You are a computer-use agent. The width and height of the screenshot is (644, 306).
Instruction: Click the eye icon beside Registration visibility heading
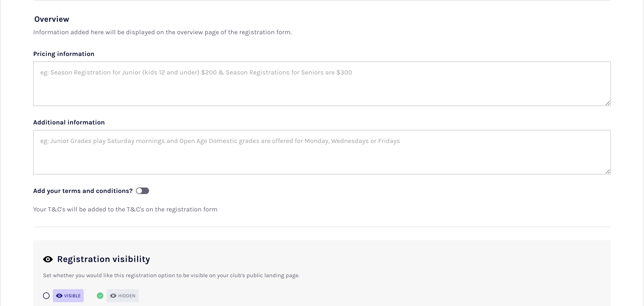click(48, 259)
